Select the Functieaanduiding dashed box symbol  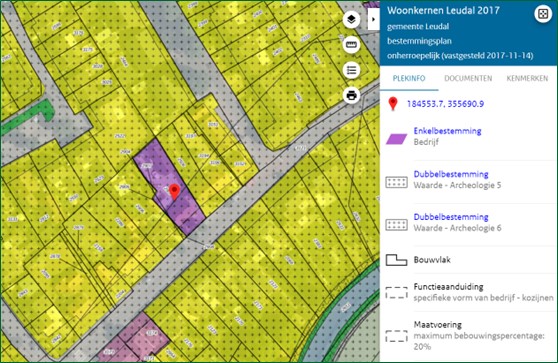click(x=396, y=293)
